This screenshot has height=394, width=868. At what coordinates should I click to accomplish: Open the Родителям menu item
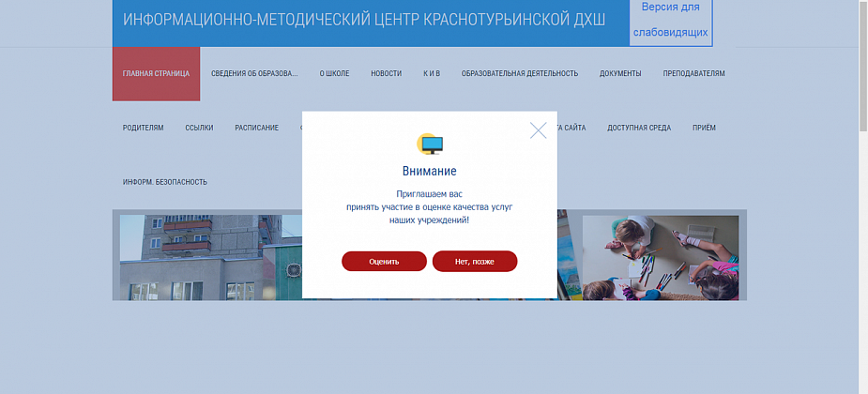(x=144, y=128)
